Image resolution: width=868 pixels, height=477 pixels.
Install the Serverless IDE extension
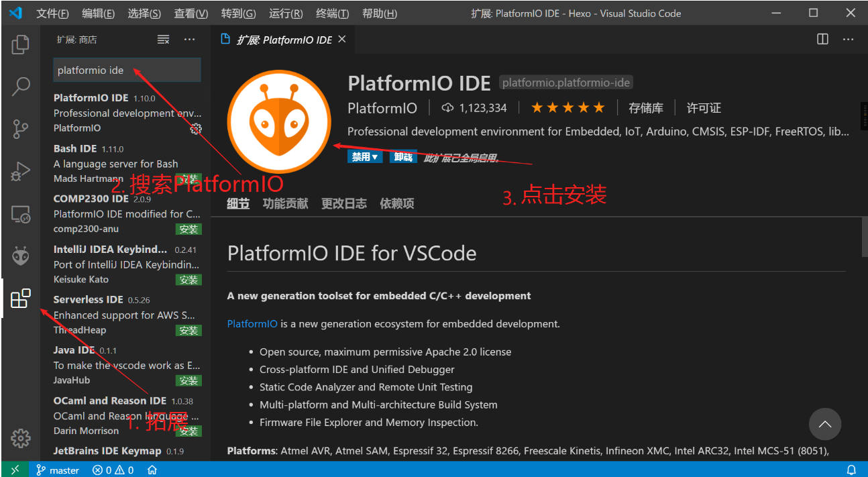click(188, 330)
